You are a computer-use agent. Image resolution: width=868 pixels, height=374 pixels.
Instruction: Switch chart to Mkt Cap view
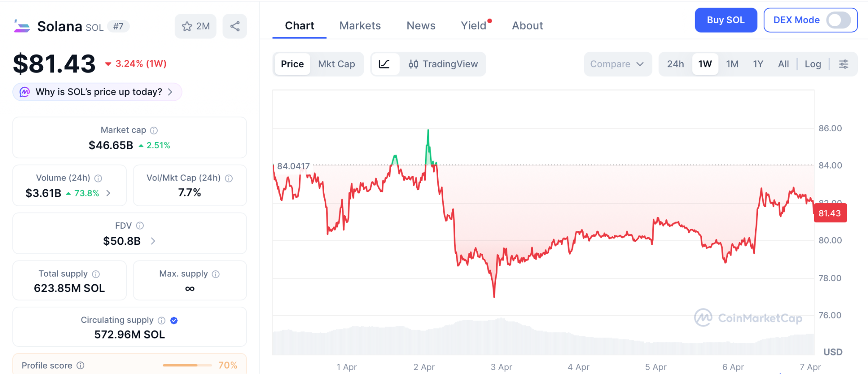coord(337,64)
